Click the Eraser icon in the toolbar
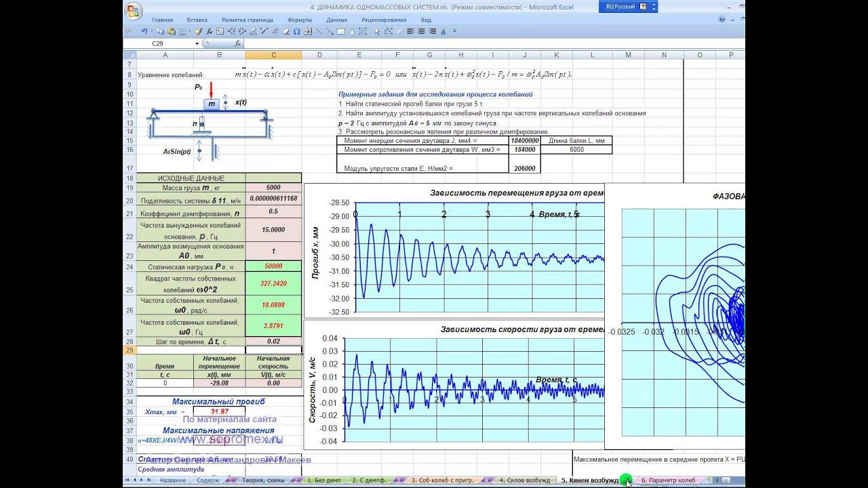 [x=286, y=31]
